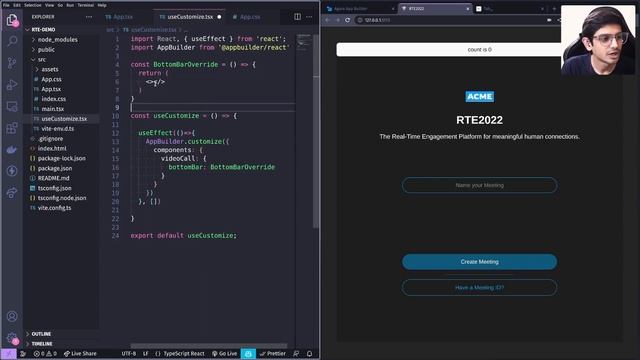Open the Extensions view

[12, 128]
